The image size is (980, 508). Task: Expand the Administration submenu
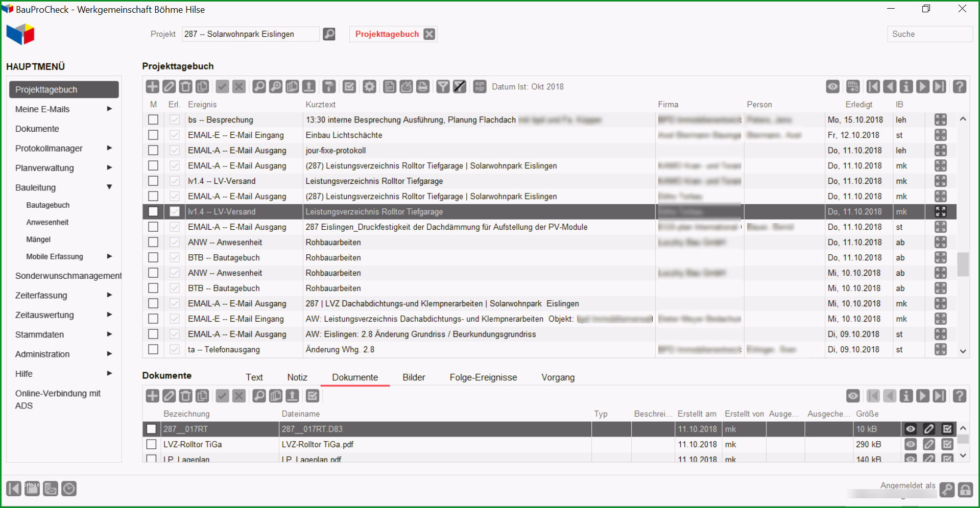click(109, 354)
